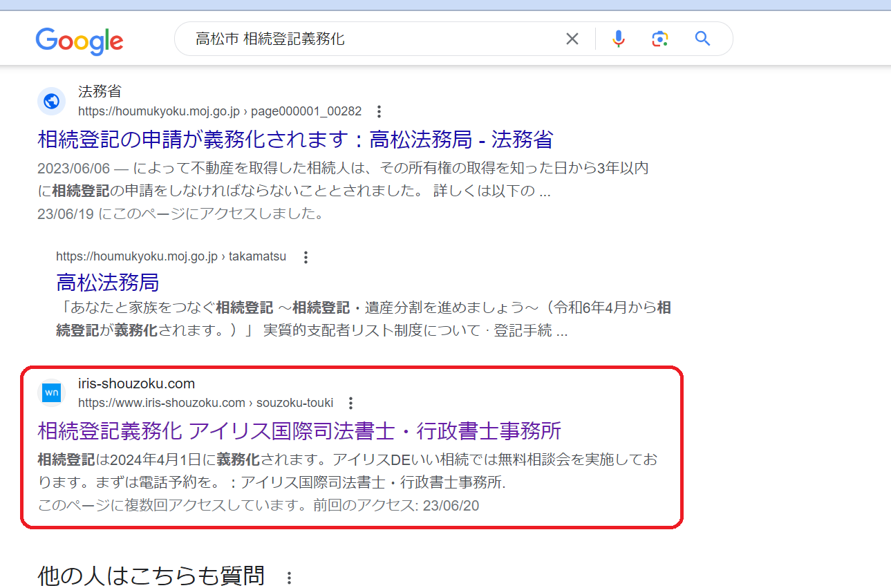
Task: Select the iris-shouzoku.com site name text
Action: click(137, 383)
